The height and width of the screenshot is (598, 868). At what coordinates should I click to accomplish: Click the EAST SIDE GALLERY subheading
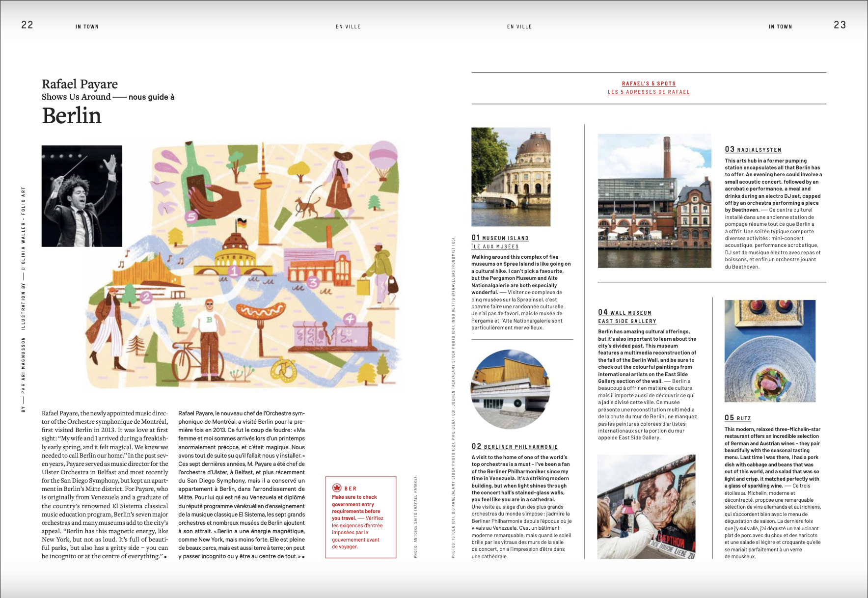[x=627, y=321]
